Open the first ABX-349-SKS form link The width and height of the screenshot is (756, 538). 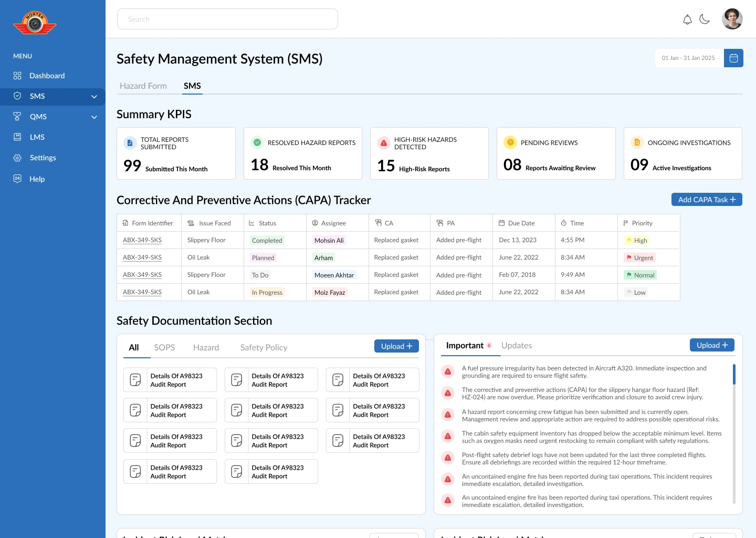(142, 240)
